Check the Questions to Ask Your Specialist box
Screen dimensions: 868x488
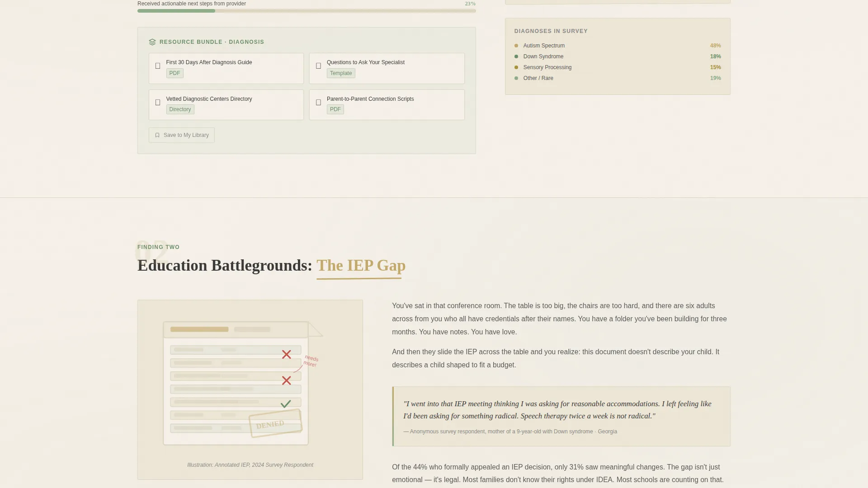coord(318,66)
